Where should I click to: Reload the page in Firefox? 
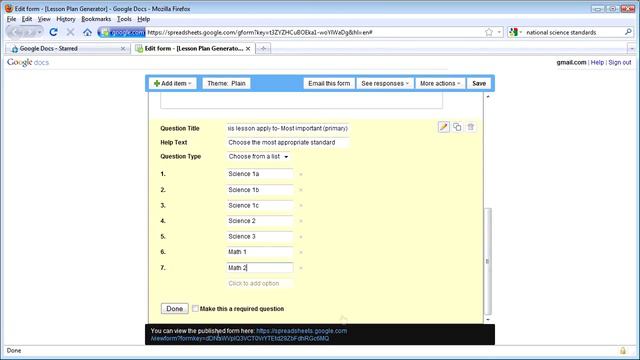[x=53, y=32]
